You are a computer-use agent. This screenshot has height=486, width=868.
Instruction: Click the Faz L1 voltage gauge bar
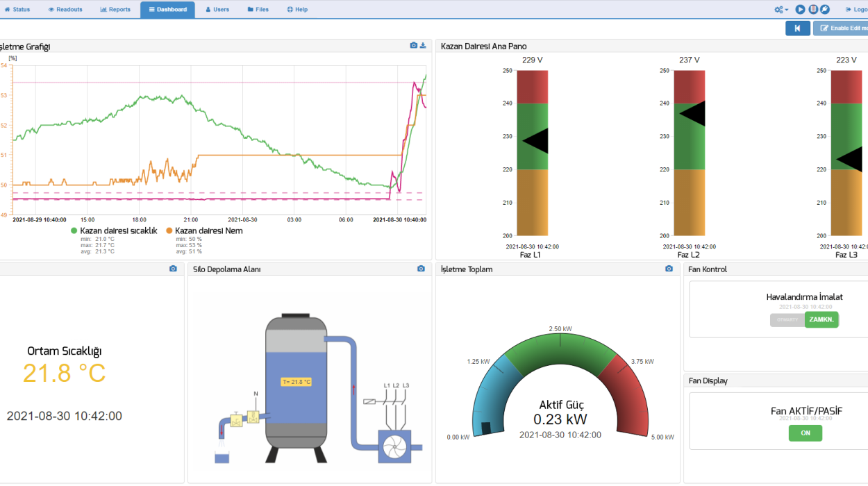533,153
